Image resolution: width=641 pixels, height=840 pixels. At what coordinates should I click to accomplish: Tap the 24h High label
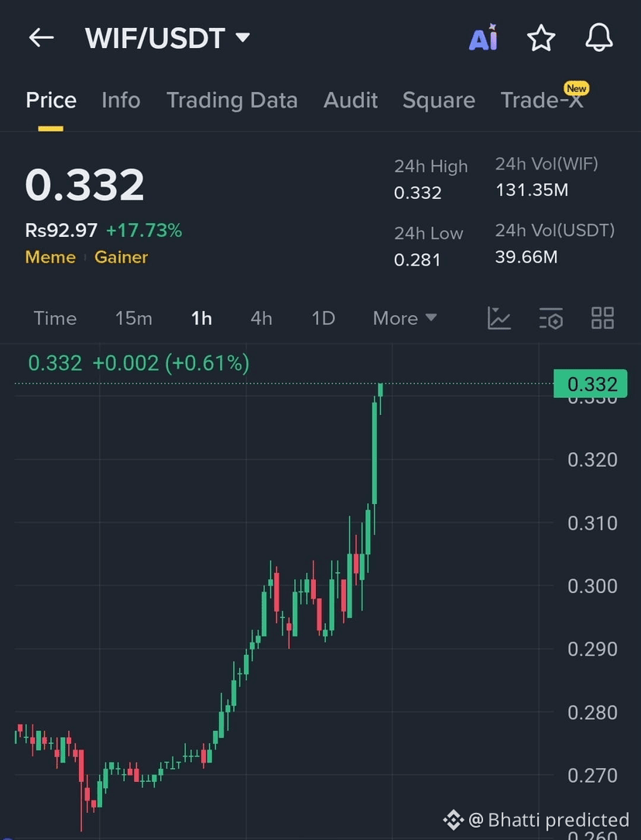click(x=431, y=166)
